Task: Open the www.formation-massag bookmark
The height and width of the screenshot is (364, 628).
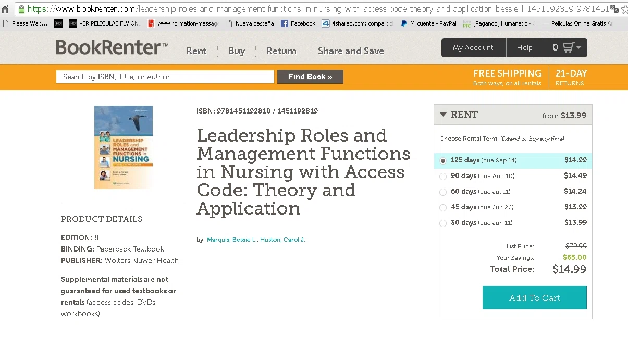Action: pyautogui.click(x=183, y=23)
